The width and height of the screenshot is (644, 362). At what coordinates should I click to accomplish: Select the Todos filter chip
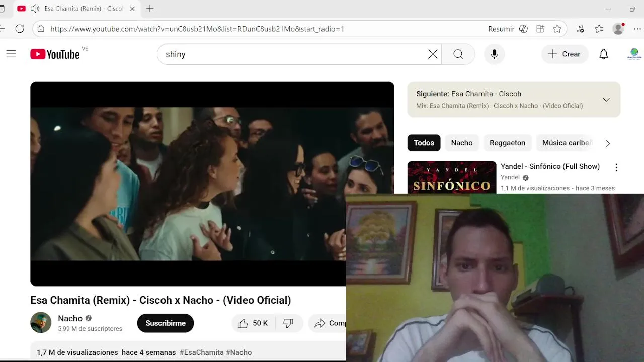tap(424, 143)
